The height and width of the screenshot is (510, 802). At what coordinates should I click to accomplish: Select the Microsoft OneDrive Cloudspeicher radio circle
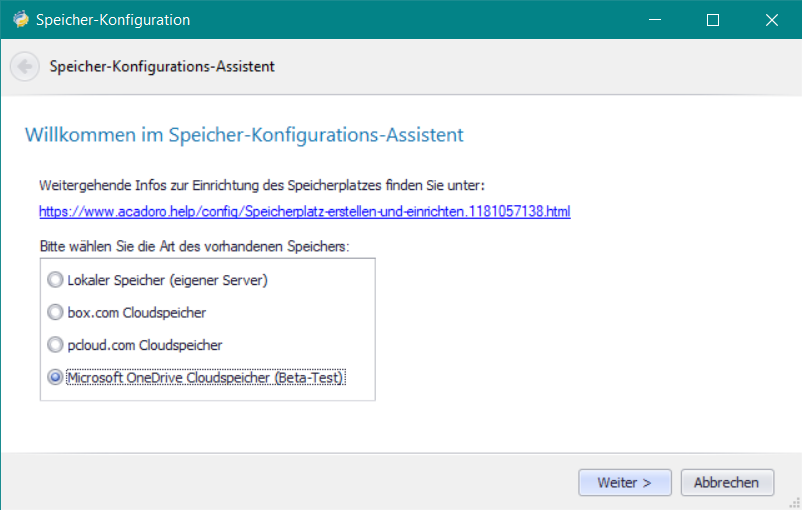[x=55, y=378]
